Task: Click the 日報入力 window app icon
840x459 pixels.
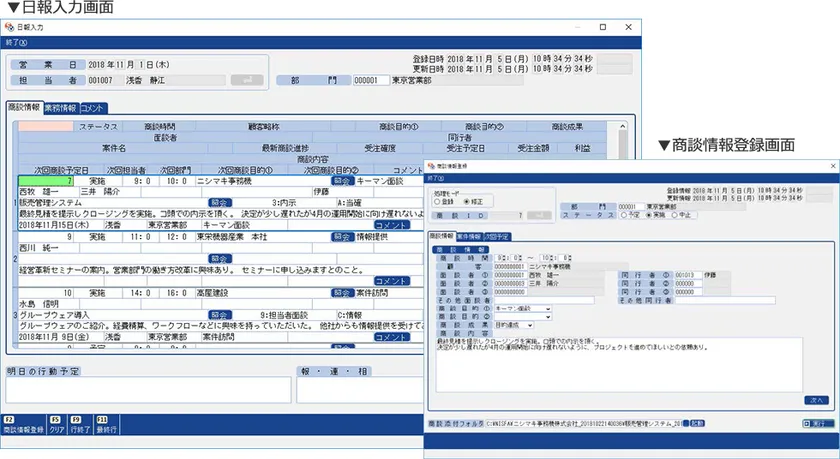Action: [x=9, y=27]
